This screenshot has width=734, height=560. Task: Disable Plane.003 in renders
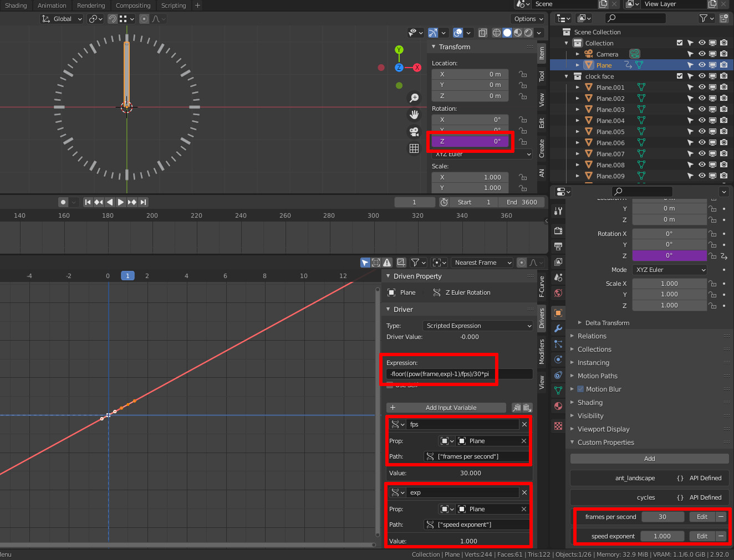(x=724, y=109)
